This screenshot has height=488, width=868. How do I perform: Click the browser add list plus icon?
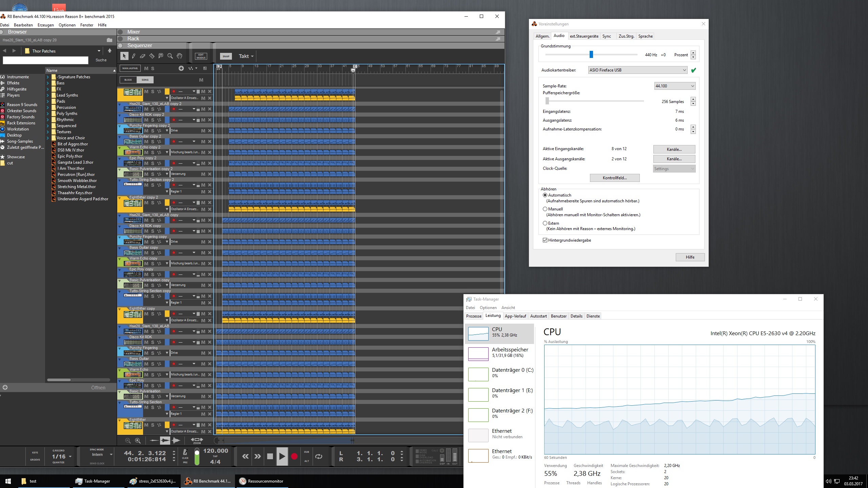click(5, 387)
